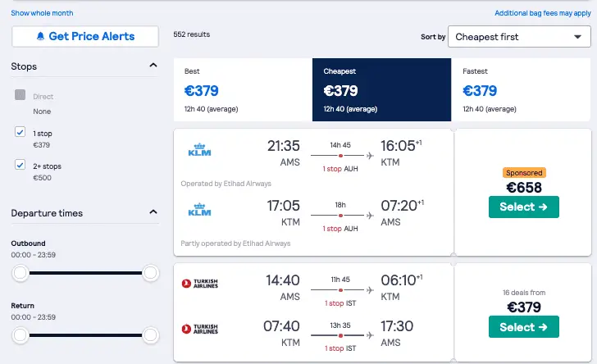Click the Turkish Airlines logo on the 14:40 flight
This screenshot has height=364, width=597.
tap(200, 284)
